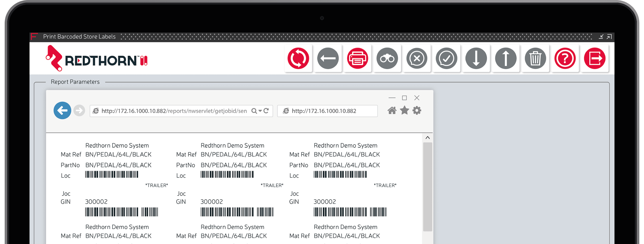Click the grey checkmark confirm toolbar icon
This screenshot has width=644, height=244.
coord(446,58)
